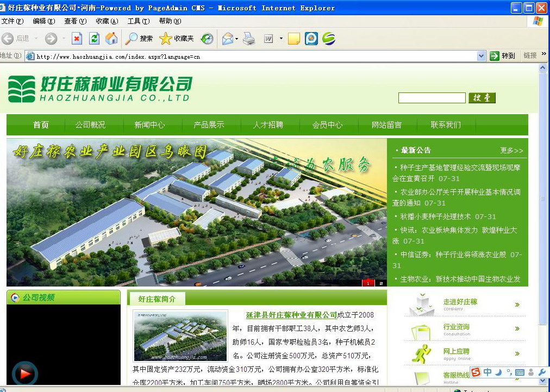Switch banner to slide 1
The width and height of the screenshot is (550, 392).
click(368, 283)
